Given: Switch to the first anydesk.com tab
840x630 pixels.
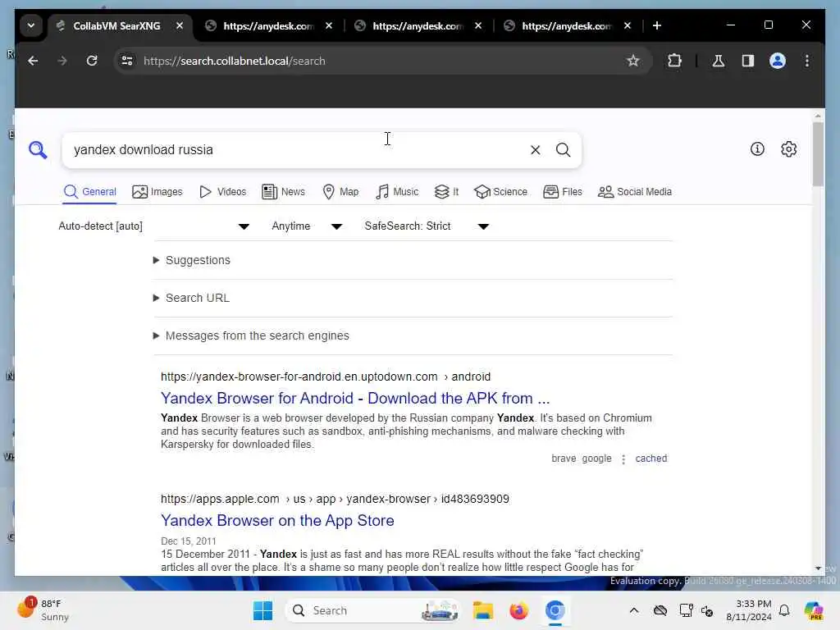Looking at the screenshot, I should point(268,25).
